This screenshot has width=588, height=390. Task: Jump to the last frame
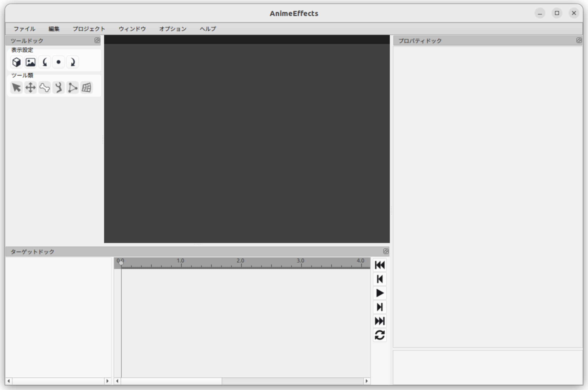[380, 321]
